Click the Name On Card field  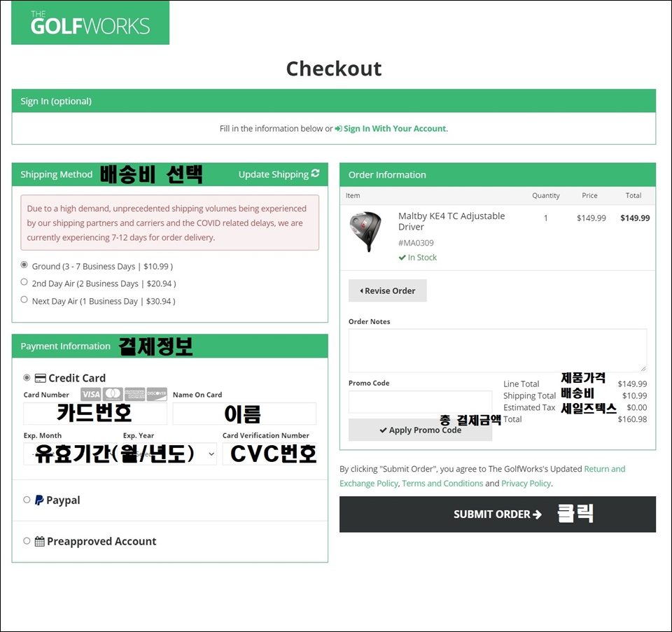coord(244,414)
